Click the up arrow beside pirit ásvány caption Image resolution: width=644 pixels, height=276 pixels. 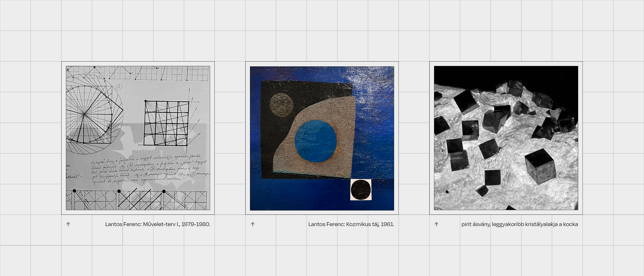436,224
